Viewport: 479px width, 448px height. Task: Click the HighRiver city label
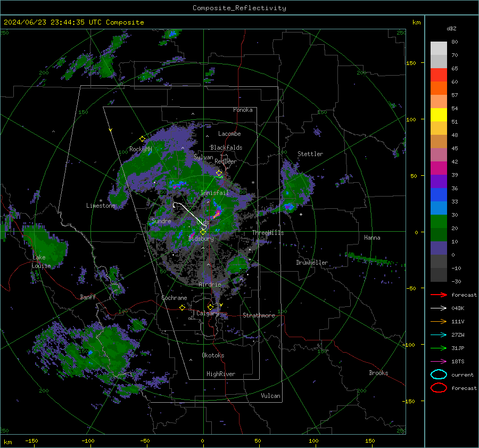click(x=221, y=374)
